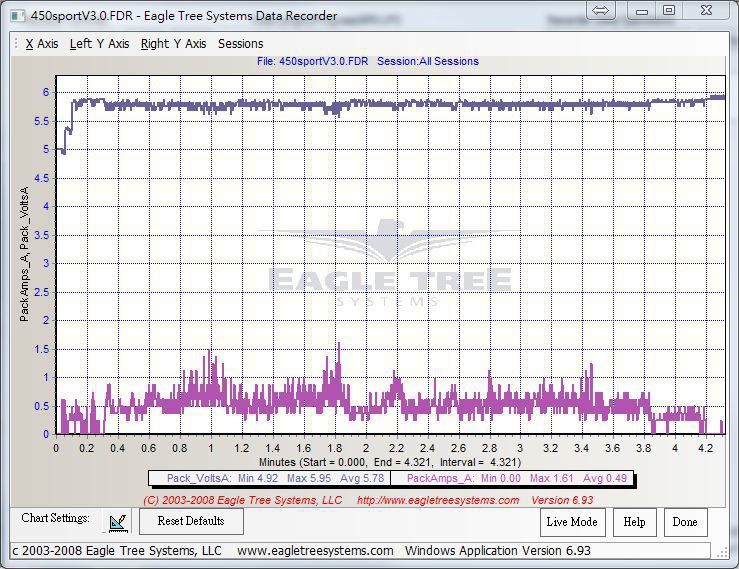Screen dimensions: 739x569
Task: Open the Right Y Axis menu
Action: (173, 44)
